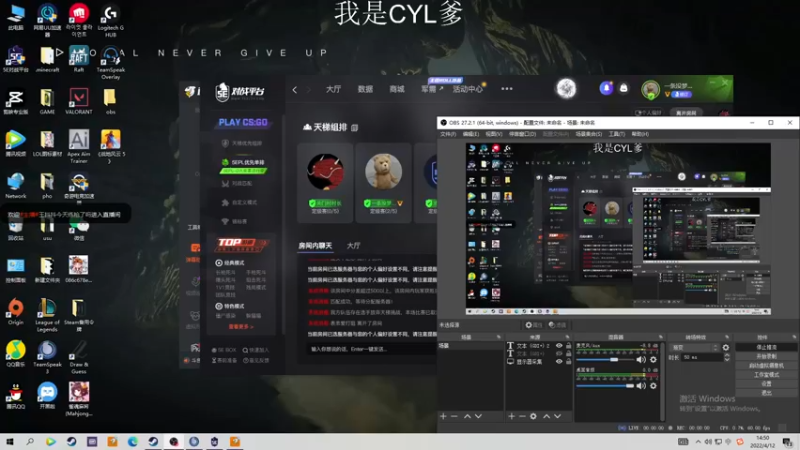Viewport: 800px width, 450px height.
Task: Open transition properties gear in OBS
Action: click(x=726, y=347)
